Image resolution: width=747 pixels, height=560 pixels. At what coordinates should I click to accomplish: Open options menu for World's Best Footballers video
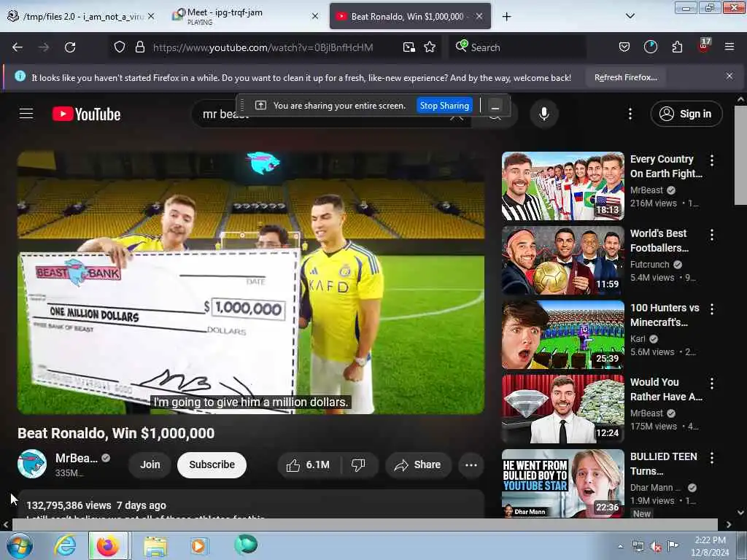(x=712, y=235)
